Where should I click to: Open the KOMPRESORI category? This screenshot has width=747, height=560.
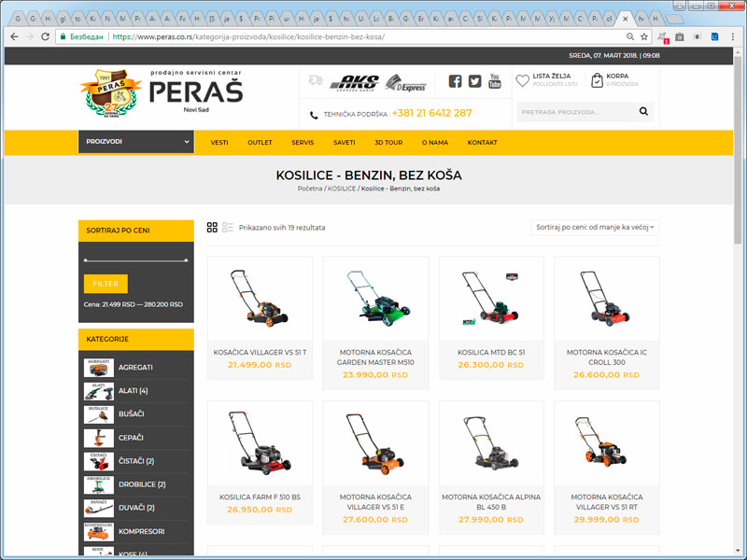[142, 531]
